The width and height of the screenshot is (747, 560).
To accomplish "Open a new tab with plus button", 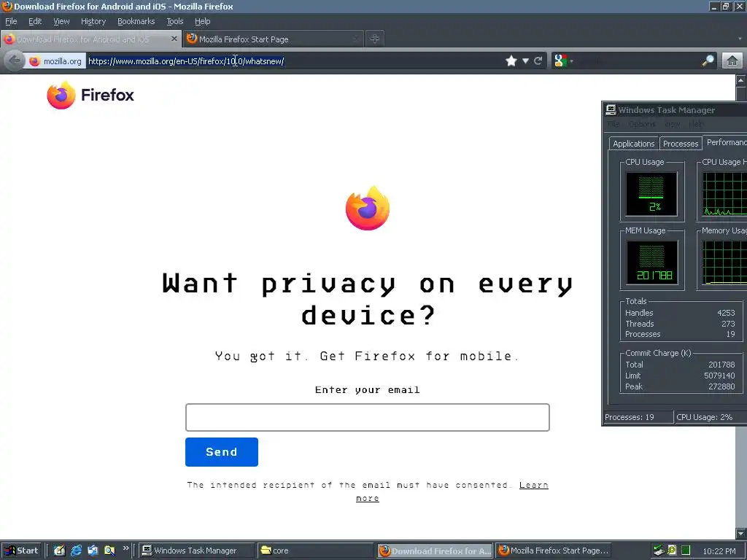I will point(375,39).
